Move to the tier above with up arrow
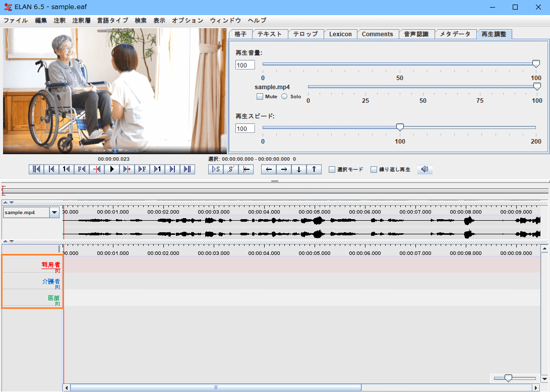Image resolution: width=550 pixels, height=392 pixels. (314, 169)
